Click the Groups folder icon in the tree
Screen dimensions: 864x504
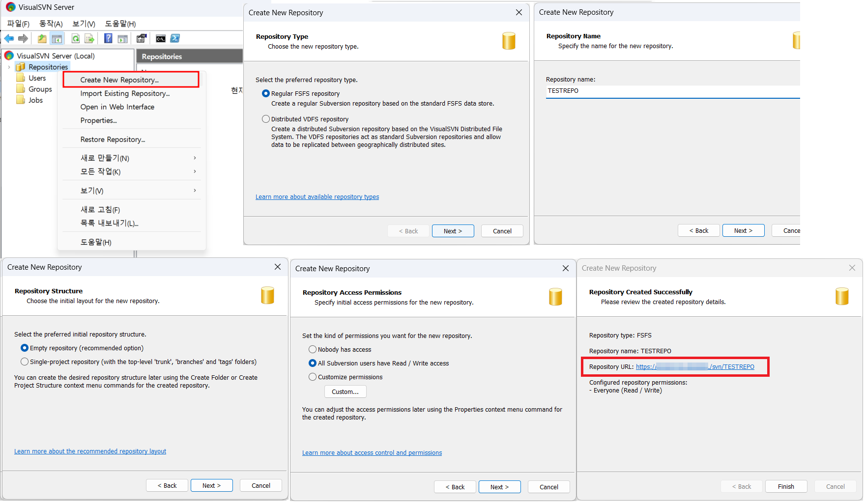pos(21,89)
